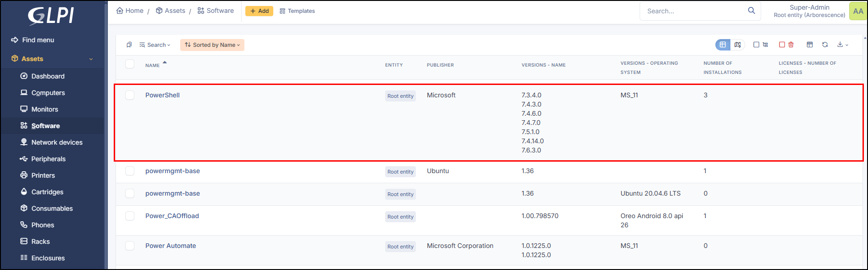Go to Consumables in the sidebar
Viewport: 868px width, 270px height.
[x=47, y=208]
